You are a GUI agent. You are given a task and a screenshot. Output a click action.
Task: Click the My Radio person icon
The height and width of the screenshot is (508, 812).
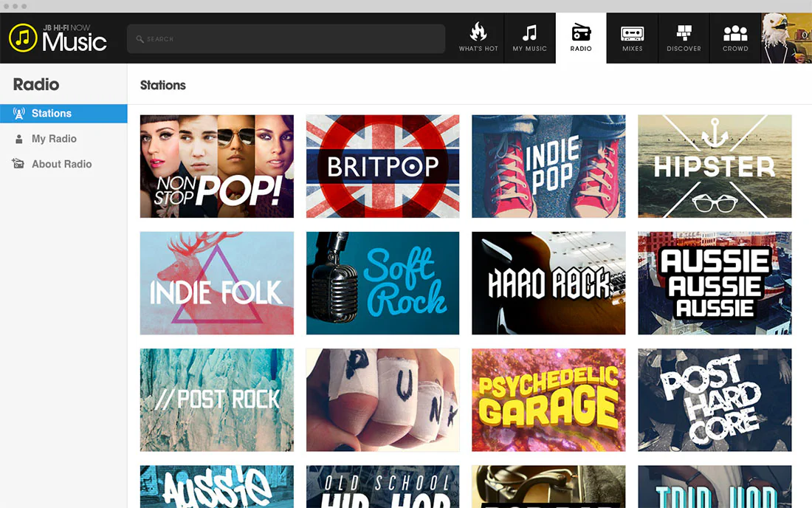click(19, 139)
